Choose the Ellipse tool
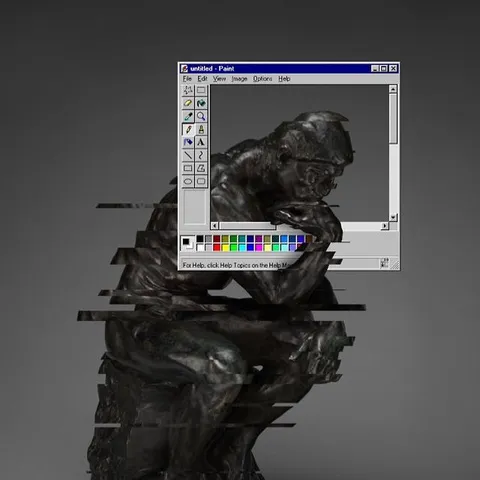 (188, 181)
